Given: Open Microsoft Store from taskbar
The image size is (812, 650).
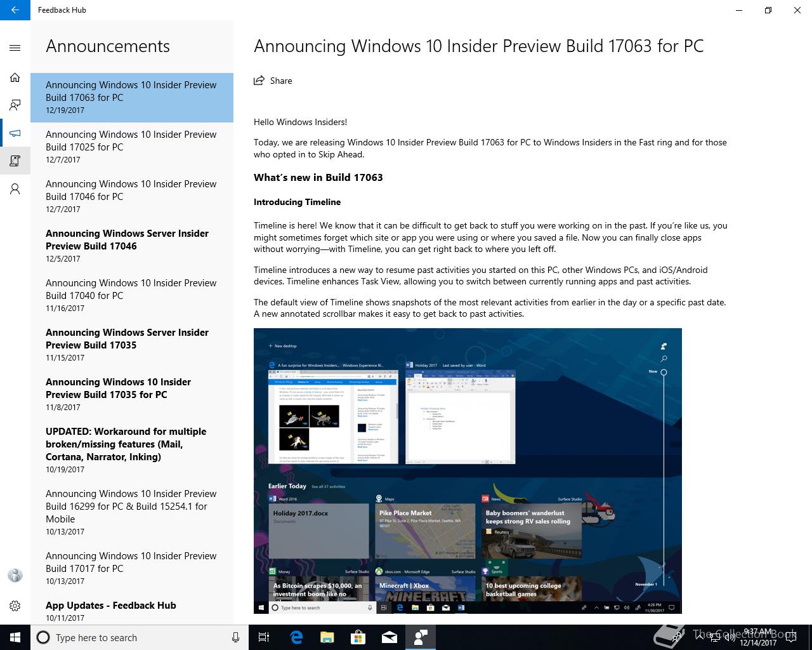Looking at the screenshot, I should point(358,637).
